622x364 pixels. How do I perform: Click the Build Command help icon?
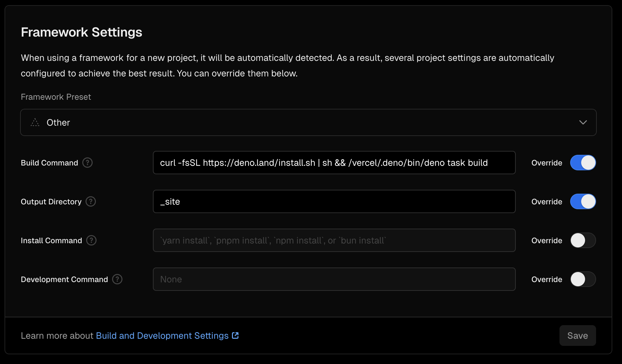coord(87,163)
